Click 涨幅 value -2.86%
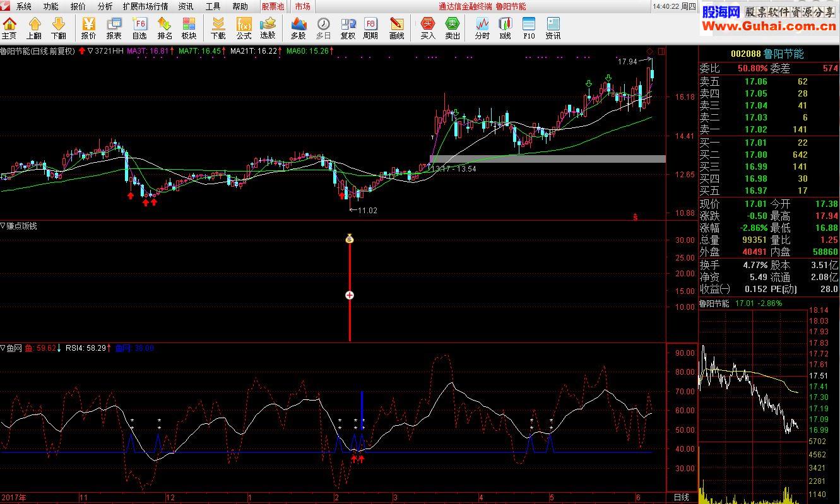Screen dimensions: 840x504 [x=753, y=228]
